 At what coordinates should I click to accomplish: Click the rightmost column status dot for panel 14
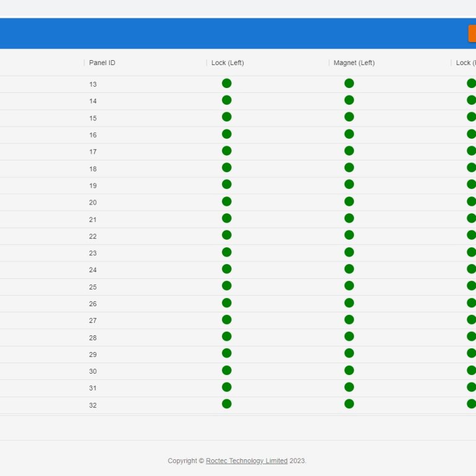[471, 100]
